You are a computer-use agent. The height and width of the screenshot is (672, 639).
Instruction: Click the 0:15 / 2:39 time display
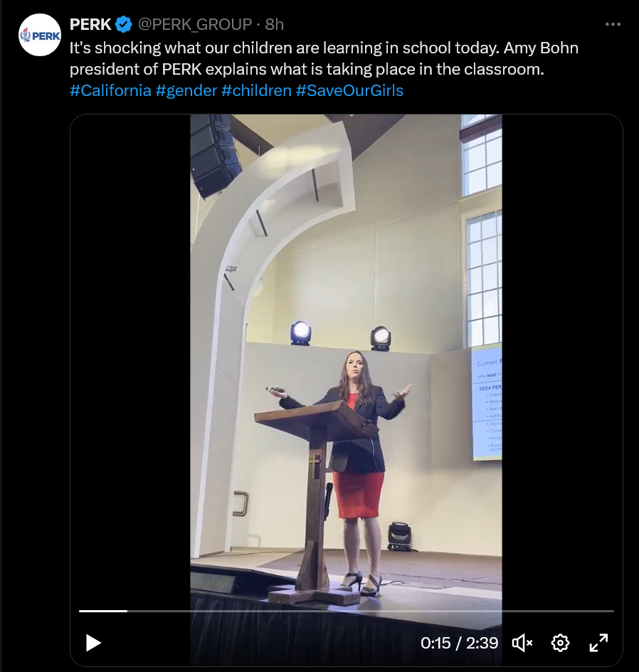click(x=459, y=643)
